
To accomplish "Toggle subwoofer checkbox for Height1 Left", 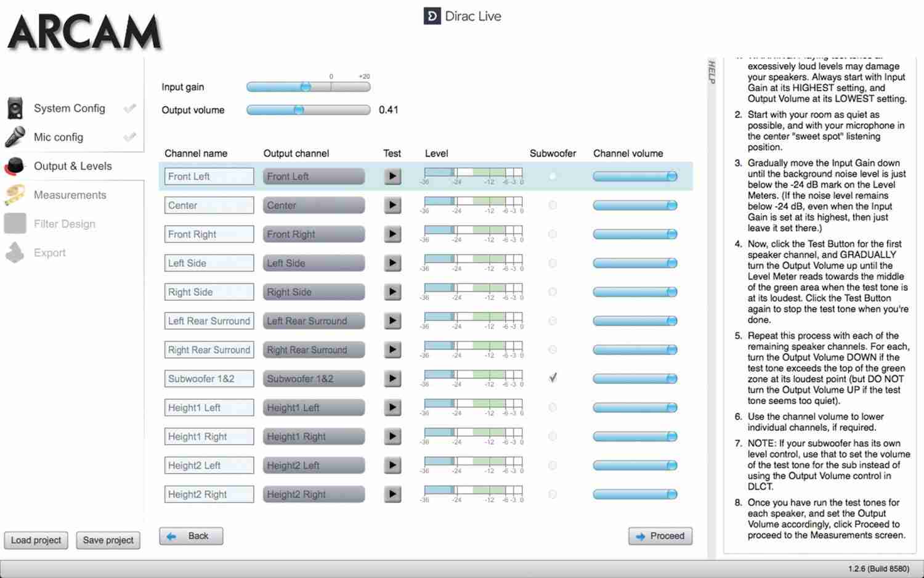I will click(x=553, y=407).
